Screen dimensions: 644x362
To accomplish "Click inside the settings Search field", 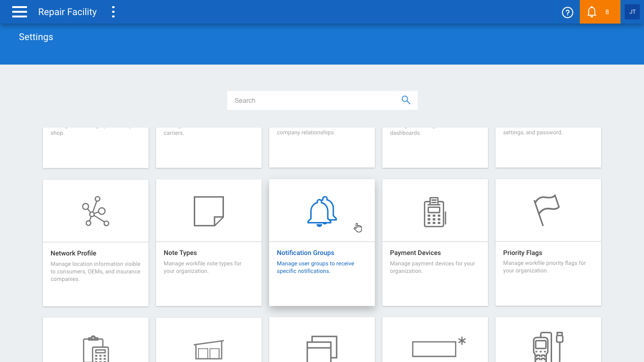I will tap(314, 100).
